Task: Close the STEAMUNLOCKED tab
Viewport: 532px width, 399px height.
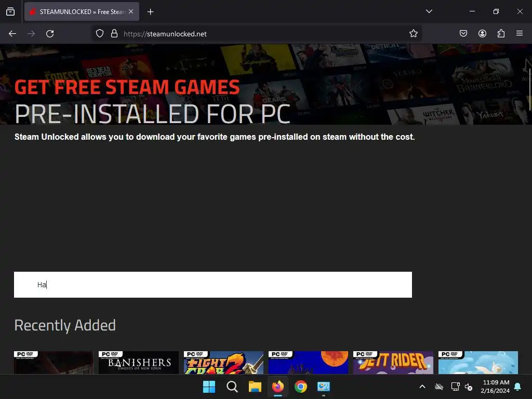Action: click(131, 11)
